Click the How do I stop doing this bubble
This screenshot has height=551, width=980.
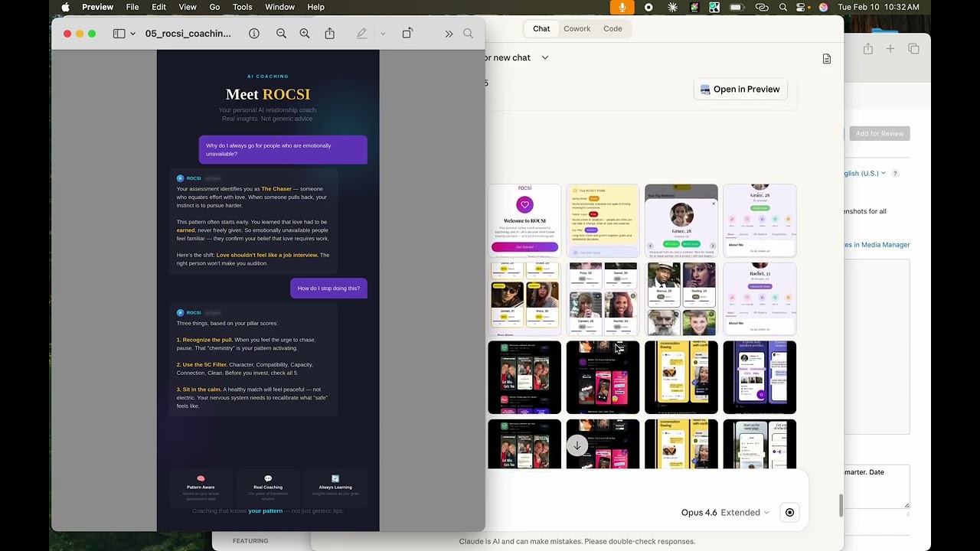click(x=328, y=289)
